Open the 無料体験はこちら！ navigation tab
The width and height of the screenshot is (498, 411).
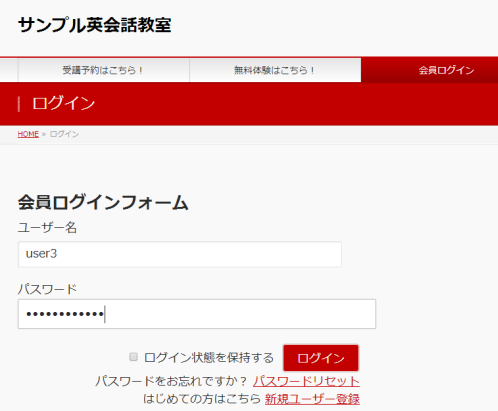point(275,70)
